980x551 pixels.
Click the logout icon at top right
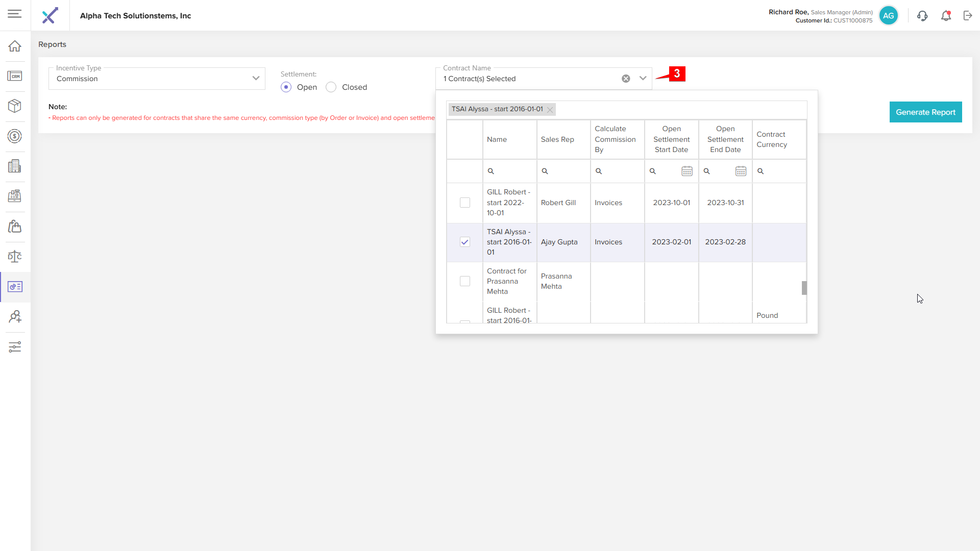(968, 16)
